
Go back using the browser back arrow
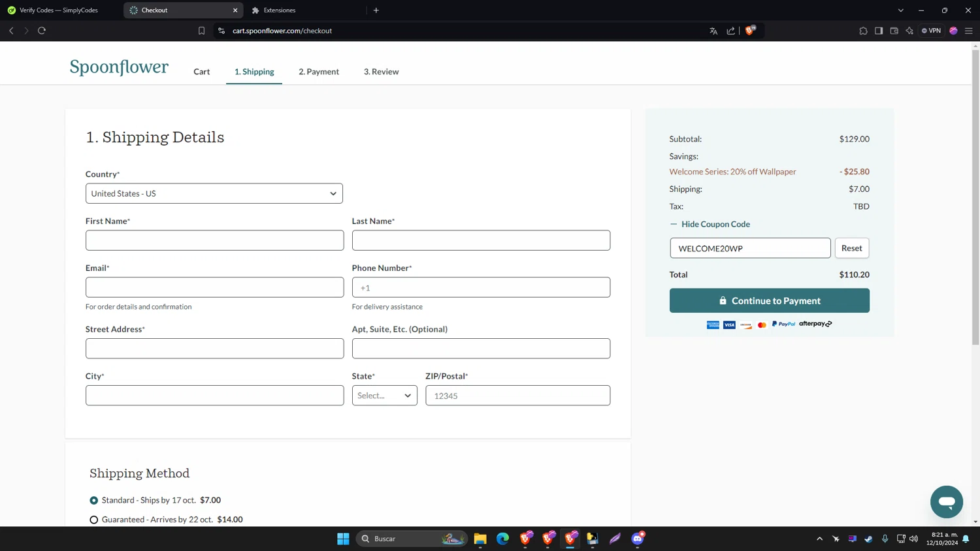(x=11, y=31)
